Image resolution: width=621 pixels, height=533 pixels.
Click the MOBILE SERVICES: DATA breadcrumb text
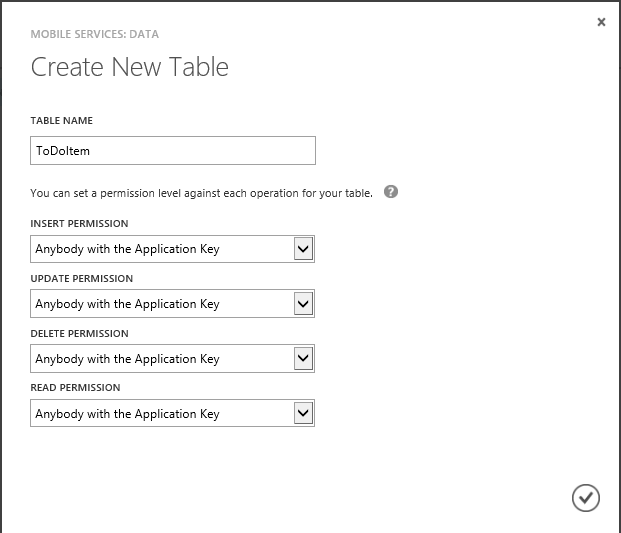coord(95,34)
